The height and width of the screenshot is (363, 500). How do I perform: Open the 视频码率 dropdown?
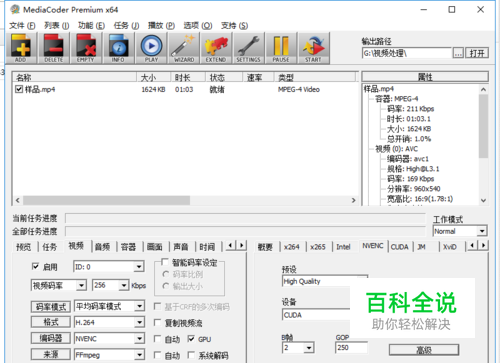coord(59,285)
